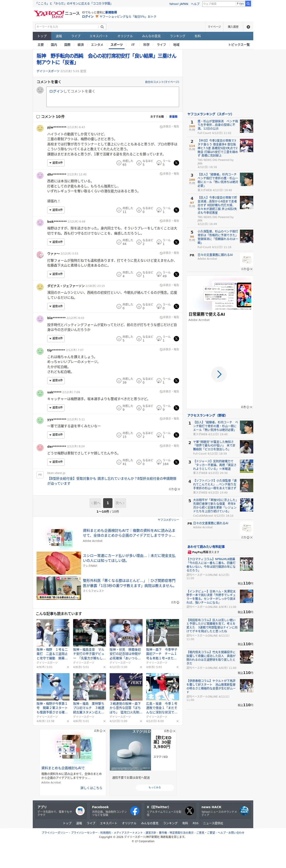Select the みんなの意見 tab
Viewport: 286px width, 868px height.
(151, 36)
